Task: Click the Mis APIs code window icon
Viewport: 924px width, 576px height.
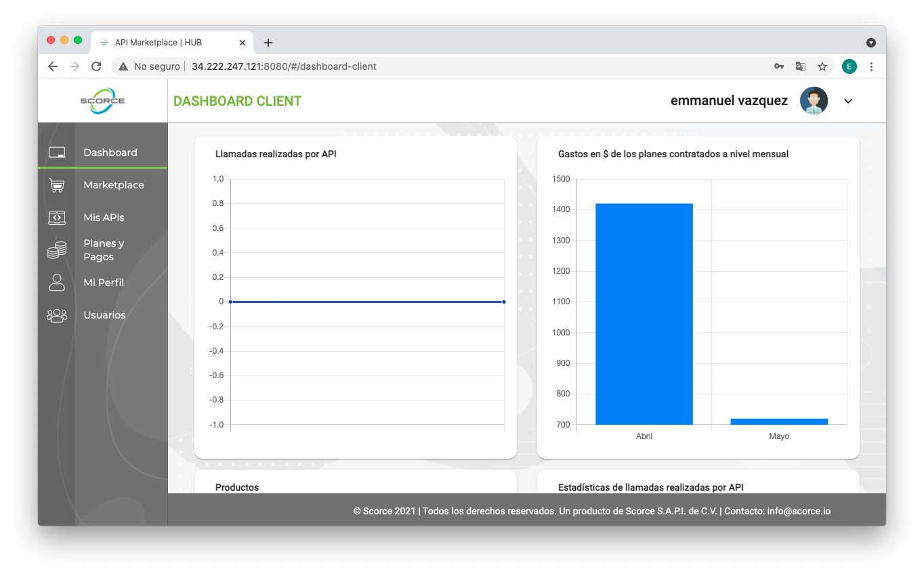Action: (x=57, y=218)
